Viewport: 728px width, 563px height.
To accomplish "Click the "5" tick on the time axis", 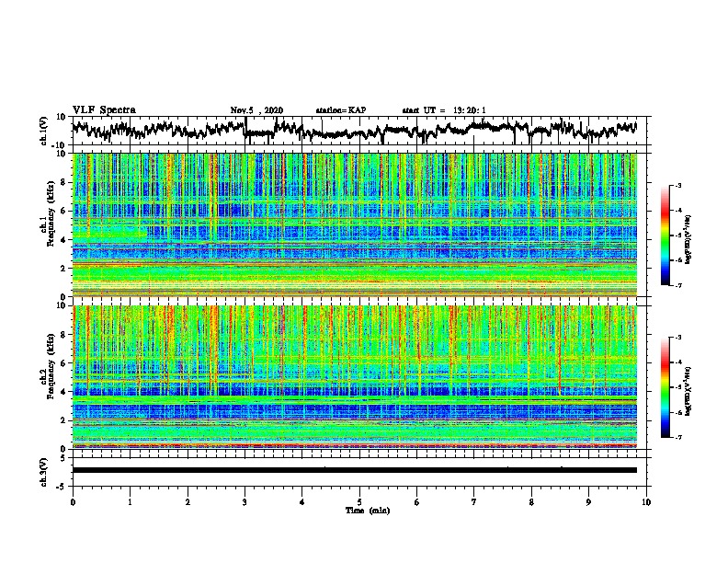I will pos(359,502).
